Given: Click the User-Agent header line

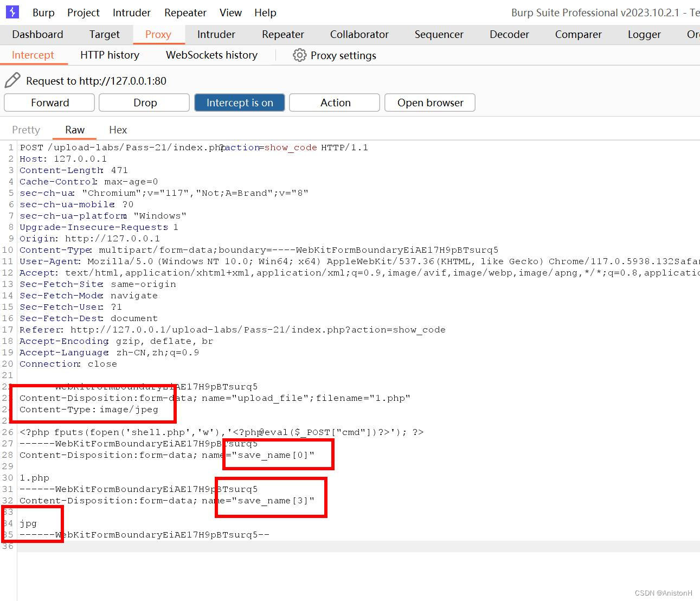Looking at the screenshot, I should click(x=359, y=261).
